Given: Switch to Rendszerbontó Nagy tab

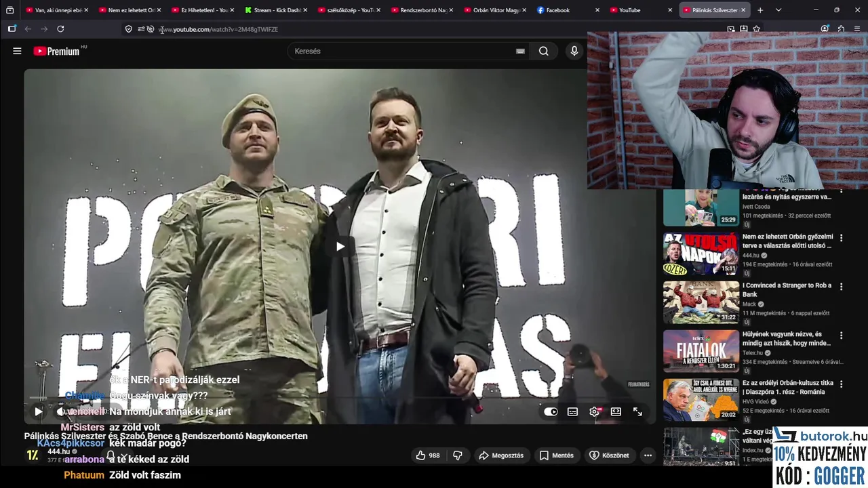Looking at the screenshot, I should point(421,10).
